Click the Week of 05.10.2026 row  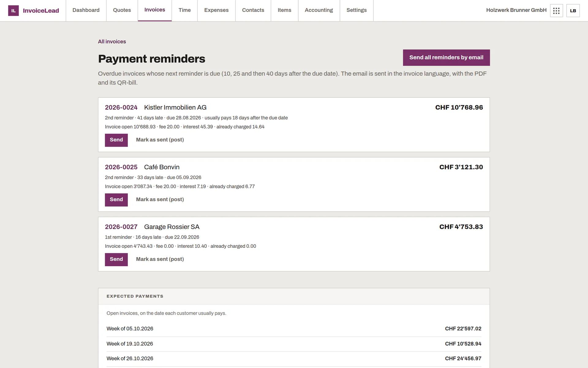tap(294, 329)
